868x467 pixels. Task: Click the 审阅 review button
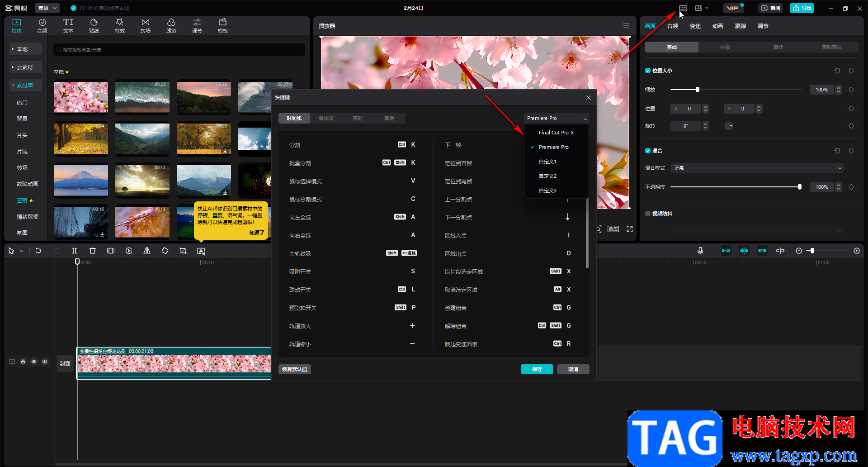771,8
